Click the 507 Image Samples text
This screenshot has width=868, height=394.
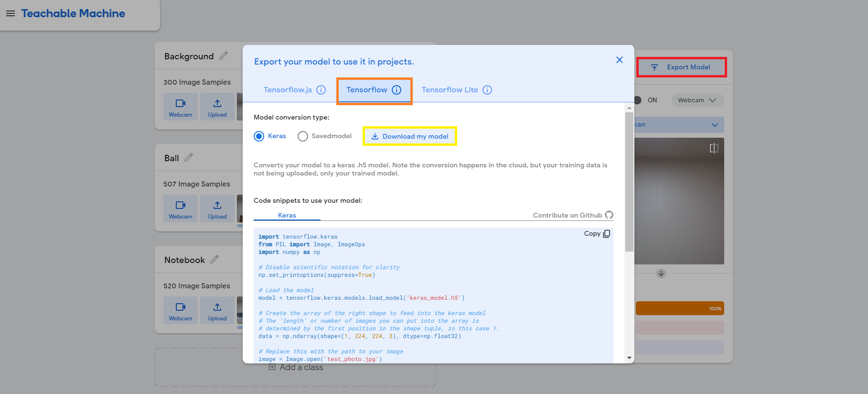(197, 184)
